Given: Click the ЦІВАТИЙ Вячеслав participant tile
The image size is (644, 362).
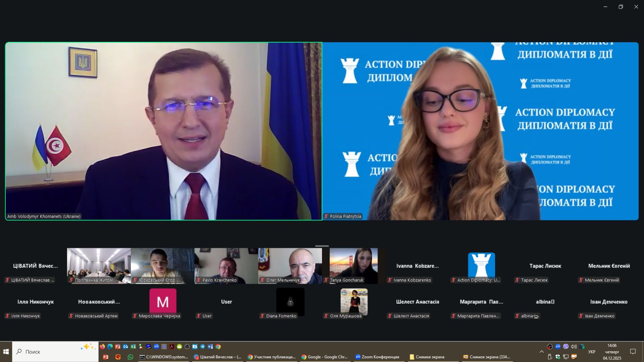Looking at the screenshot, I should tap(35, 266).
